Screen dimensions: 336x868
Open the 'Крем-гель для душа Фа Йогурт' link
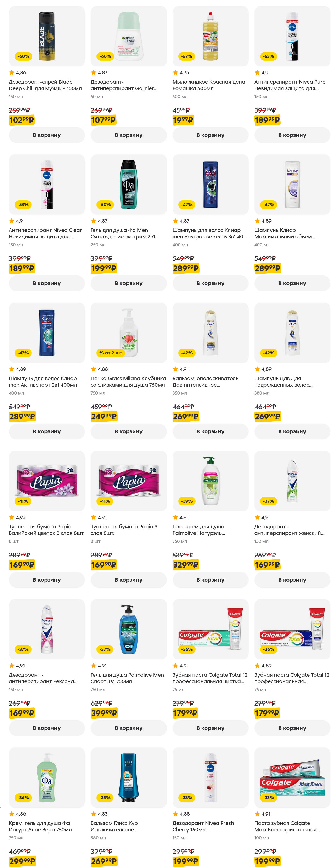tap(40, 826)
